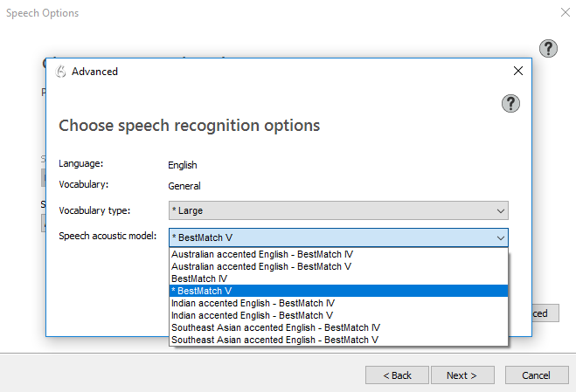Image resolution: width=576 pixels, height=392 pixels.
Task: Proceed with the Next > button
Action: [461, 375]
